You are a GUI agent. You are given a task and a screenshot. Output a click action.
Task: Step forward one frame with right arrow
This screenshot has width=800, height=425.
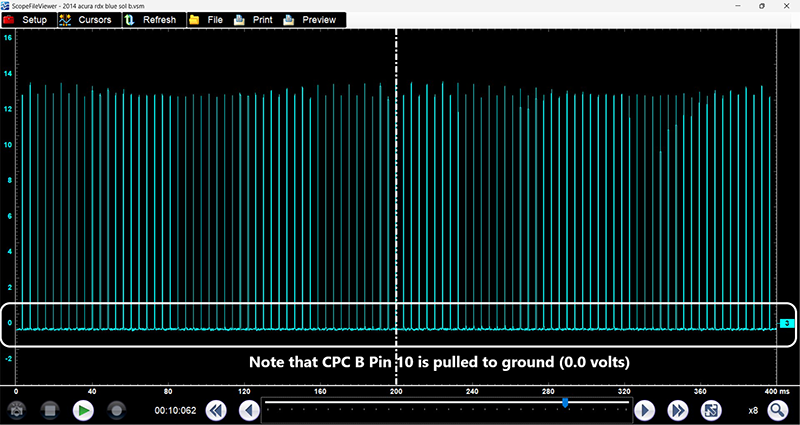tap(645, 410)
